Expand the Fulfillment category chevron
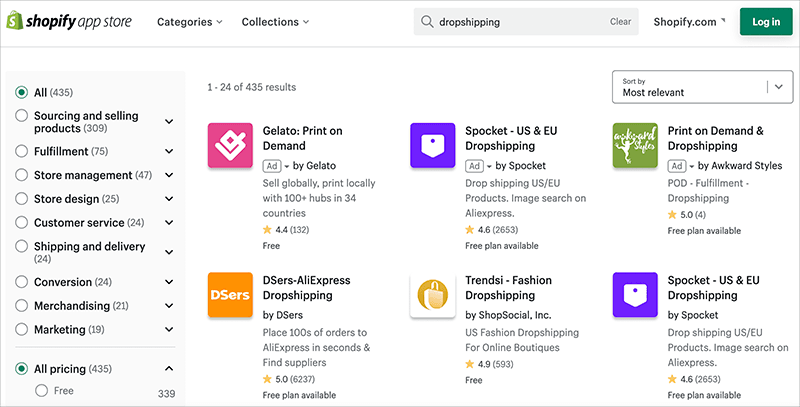This screenshot has height=407, width=800. (169, 151)
